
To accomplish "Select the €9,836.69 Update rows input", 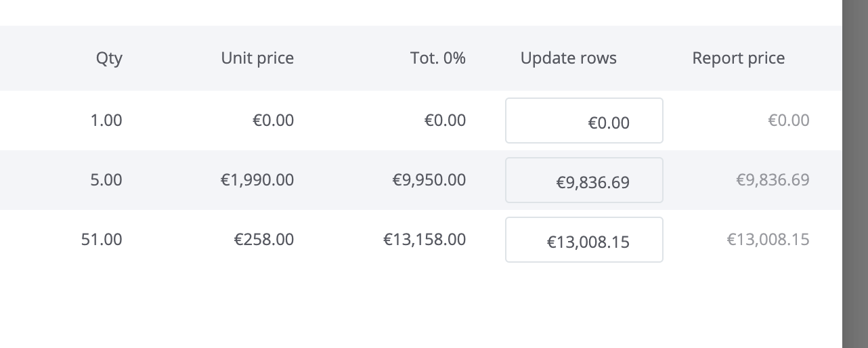I will point(584,180).
